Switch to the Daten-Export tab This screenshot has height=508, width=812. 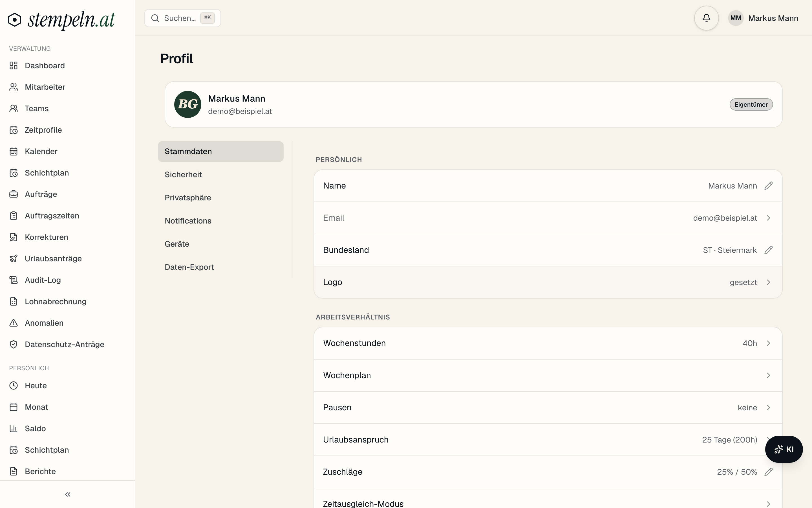[x=220, y=268]
